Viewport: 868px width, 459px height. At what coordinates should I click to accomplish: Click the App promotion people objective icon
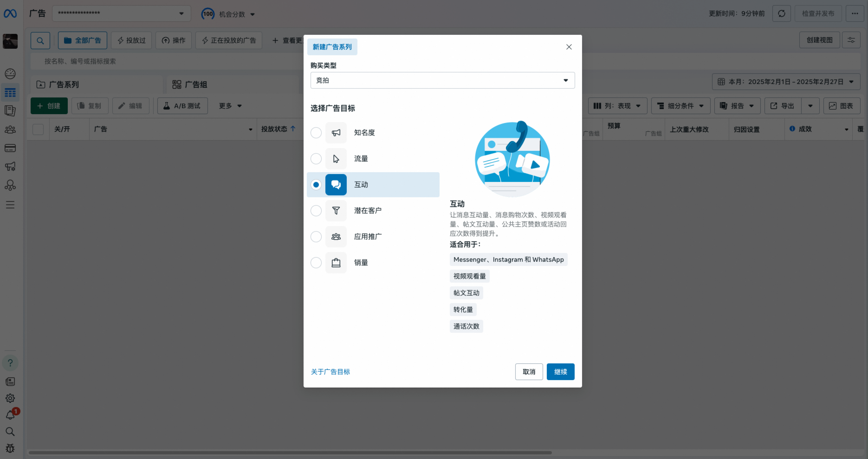click(336, 237)
